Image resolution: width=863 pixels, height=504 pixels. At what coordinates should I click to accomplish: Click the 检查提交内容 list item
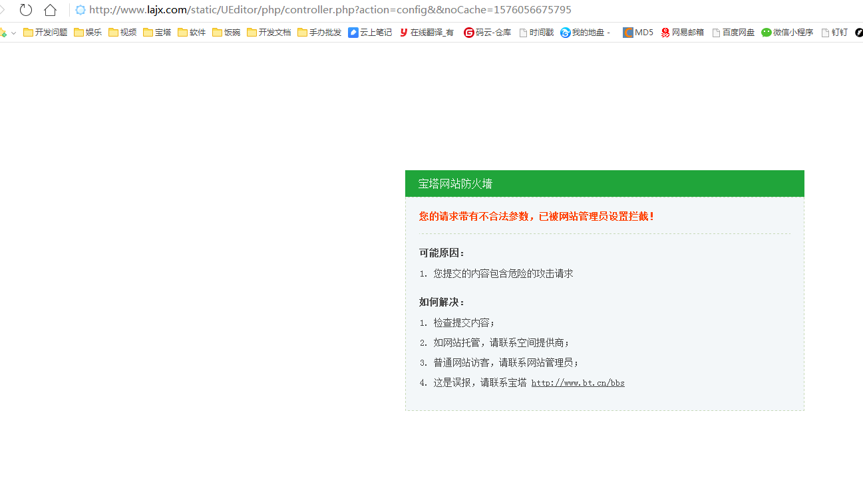click(x=464, y=322)
